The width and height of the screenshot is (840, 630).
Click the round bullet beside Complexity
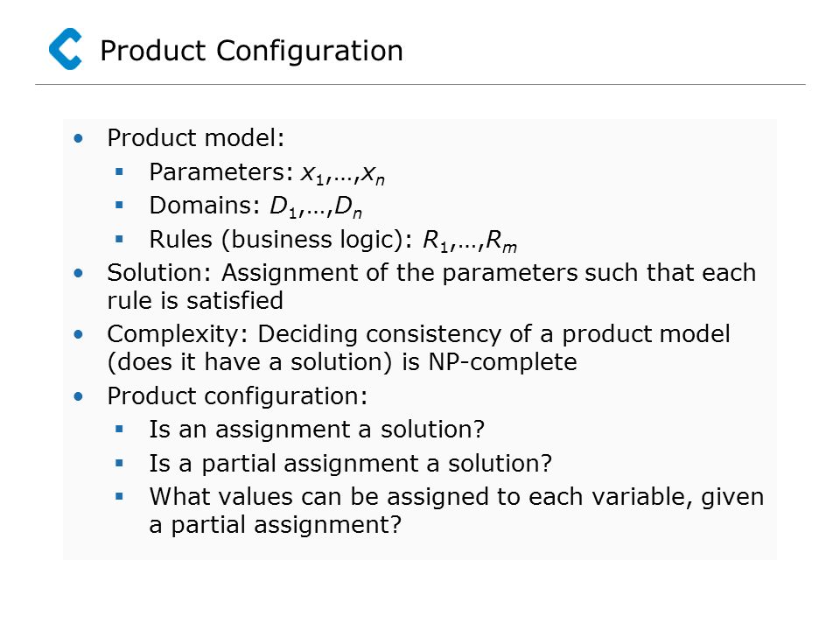79,335
